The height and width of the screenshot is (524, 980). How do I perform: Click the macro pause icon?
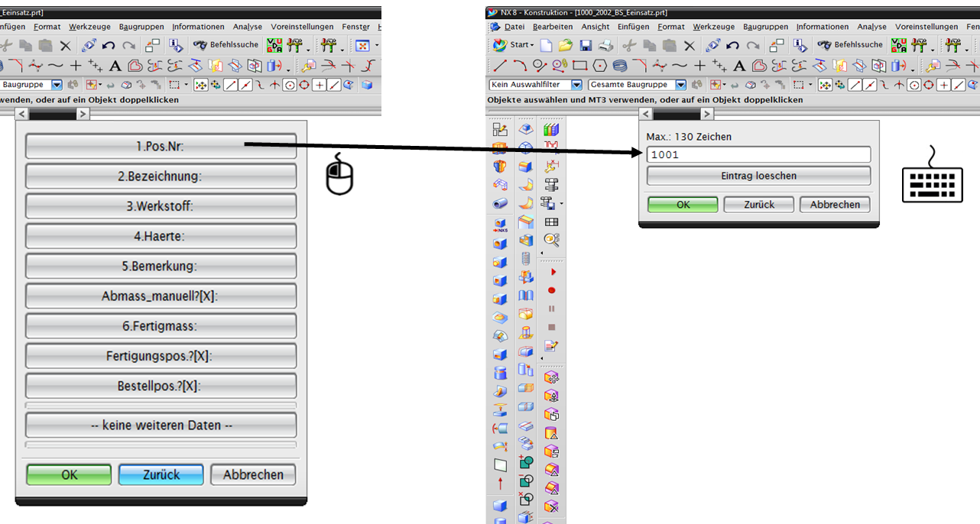[x=552, y=309]
